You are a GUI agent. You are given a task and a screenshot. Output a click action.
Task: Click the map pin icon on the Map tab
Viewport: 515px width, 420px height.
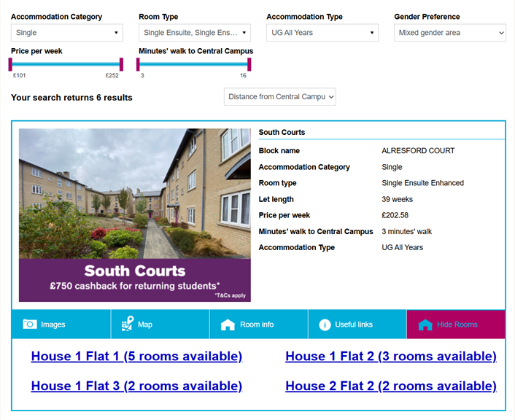pyautogui.click(x=128, y=324)
